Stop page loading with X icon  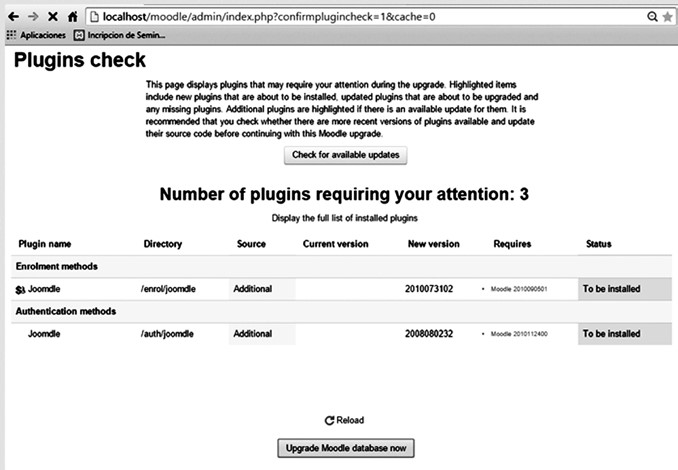pyautogui.click(x=53, y=16)
